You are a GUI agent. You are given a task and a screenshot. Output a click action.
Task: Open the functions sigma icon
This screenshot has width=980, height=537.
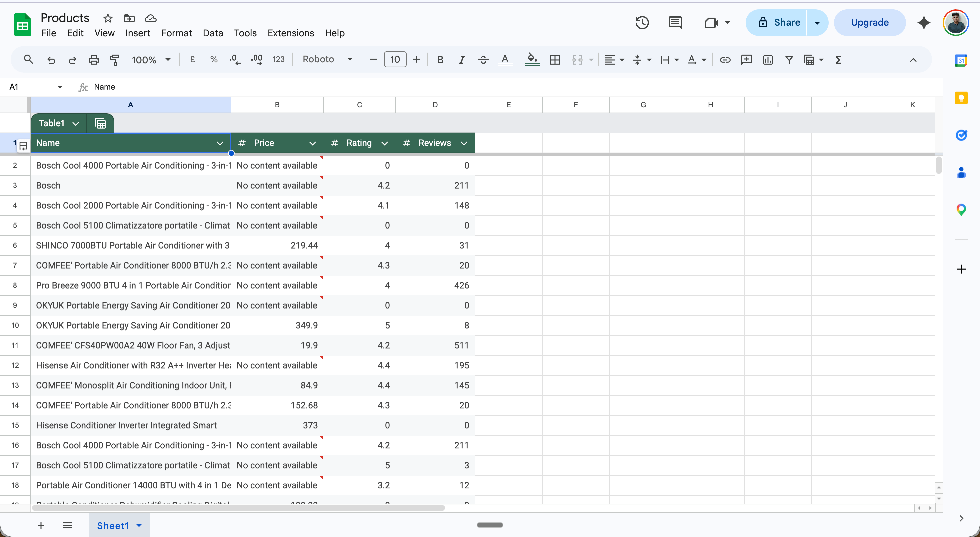pos(838,60)
